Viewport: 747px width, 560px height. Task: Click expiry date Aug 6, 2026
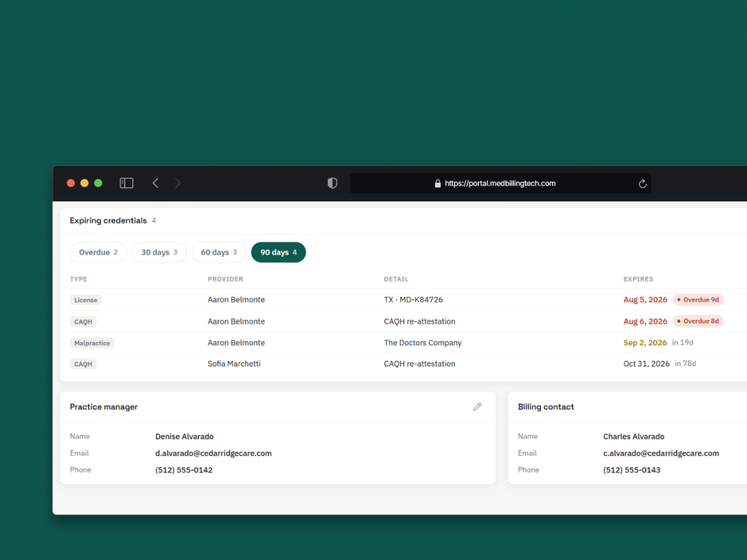[645, 321]
